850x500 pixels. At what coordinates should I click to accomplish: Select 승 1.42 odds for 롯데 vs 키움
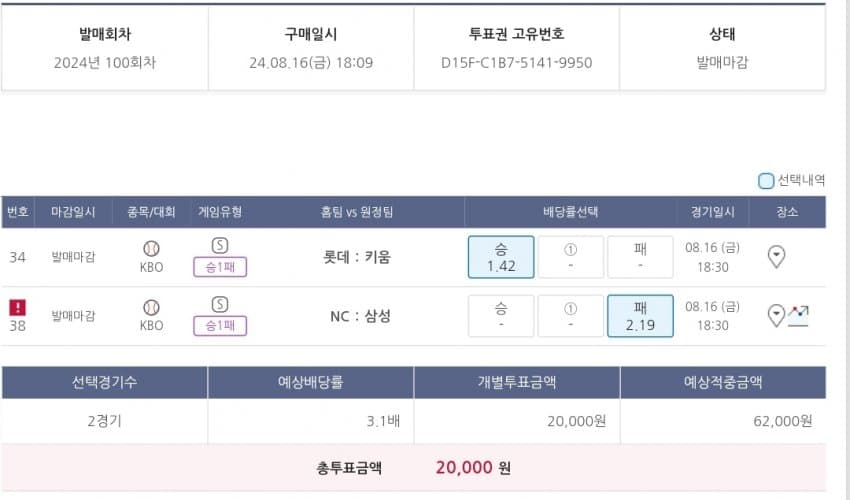pos(501,257)
